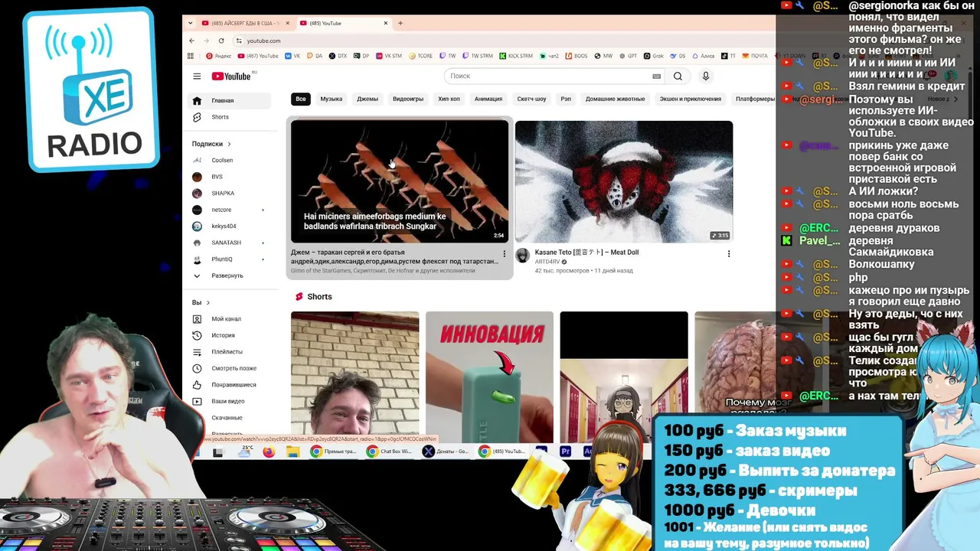Open File Explorer from the taskbar

point(292,452)
